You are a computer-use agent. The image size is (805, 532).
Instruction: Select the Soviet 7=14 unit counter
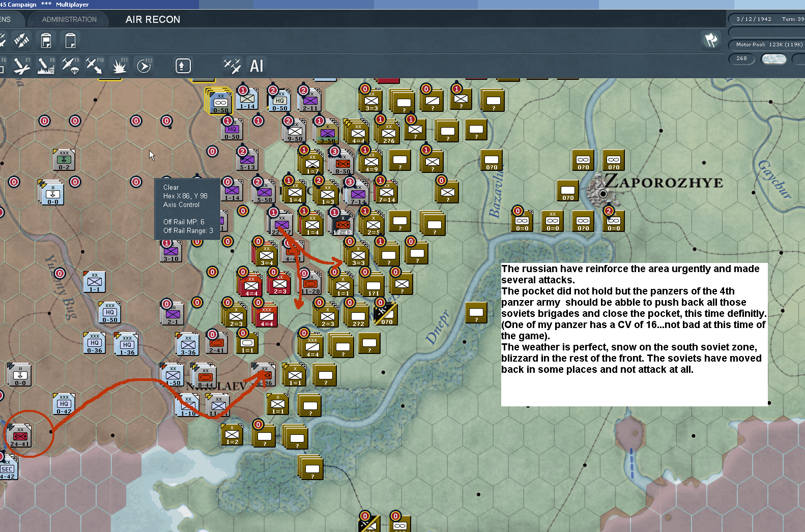click(387, 192)
